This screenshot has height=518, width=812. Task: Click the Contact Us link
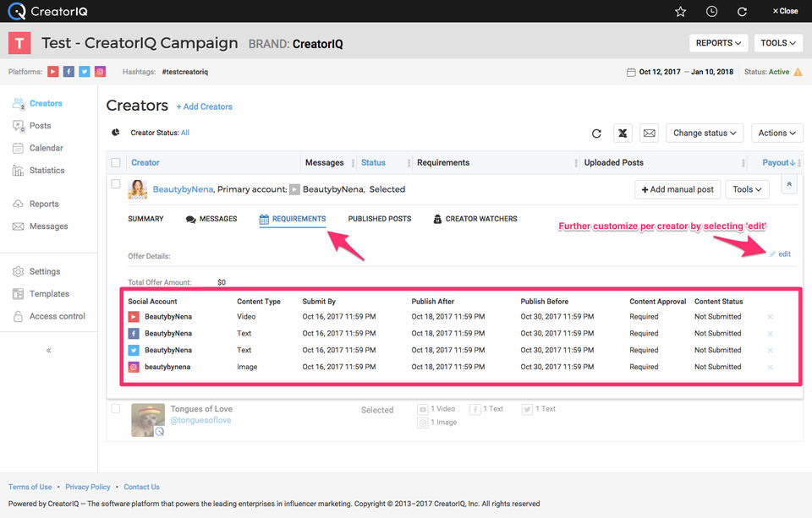click(141, 487)
